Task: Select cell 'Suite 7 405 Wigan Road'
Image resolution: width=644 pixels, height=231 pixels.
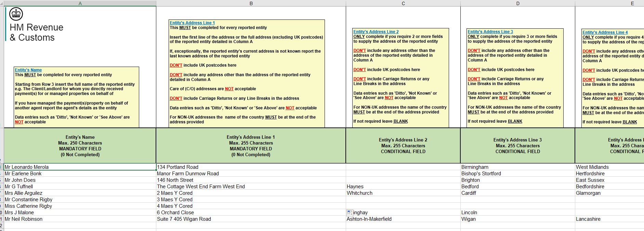Action: tap(251, 219)
